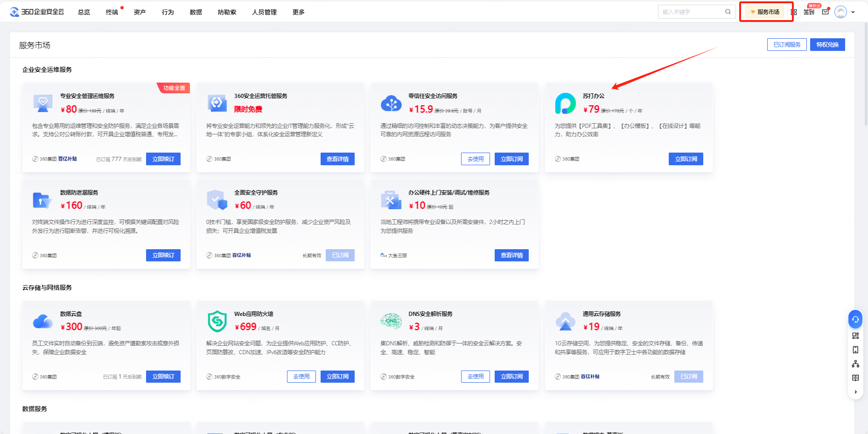This screenshot has height=434, width=868.
Task: Click 去使用 for Web应用防火墙
Action: pyautogui.click(x=301, y=377)
